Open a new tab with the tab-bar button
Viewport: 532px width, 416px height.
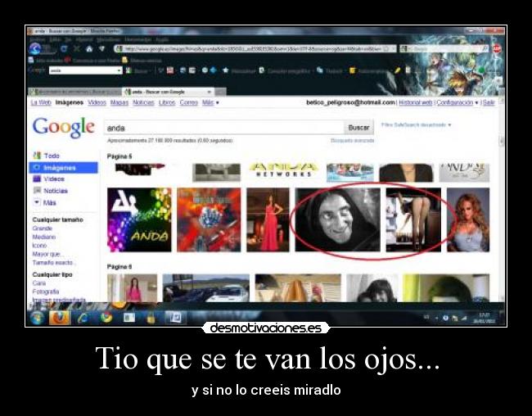220,92
